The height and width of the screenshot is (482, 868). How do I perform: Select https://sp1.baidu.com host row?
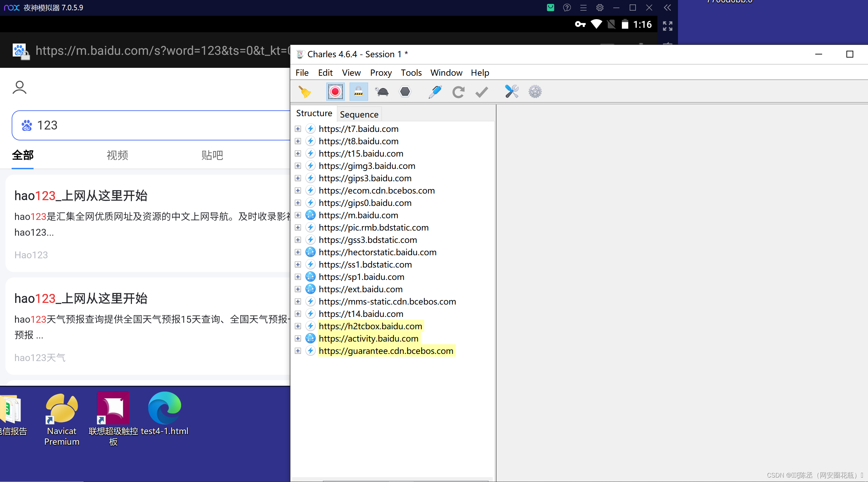[361, 277]
